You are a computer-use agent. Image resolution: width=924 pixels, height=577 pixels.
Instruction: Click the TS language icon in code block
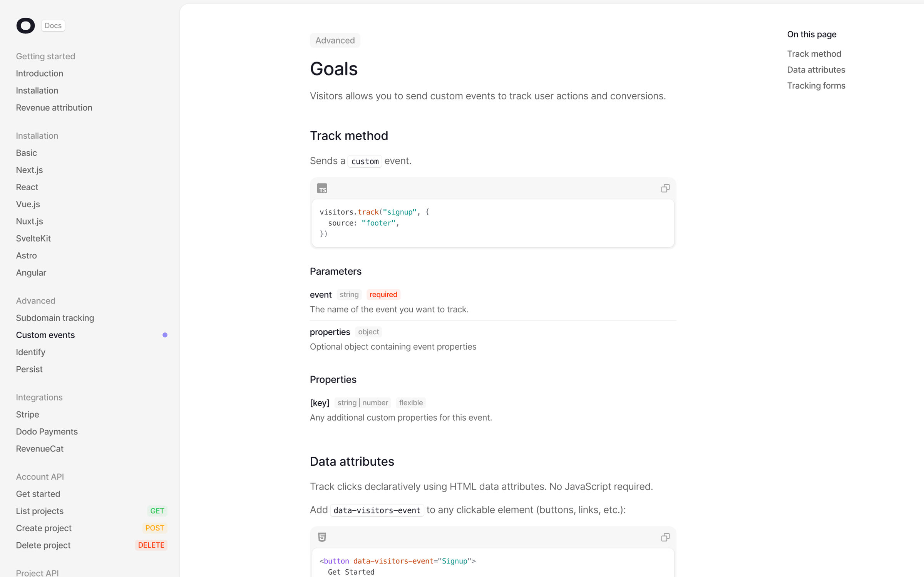[322, 188]
